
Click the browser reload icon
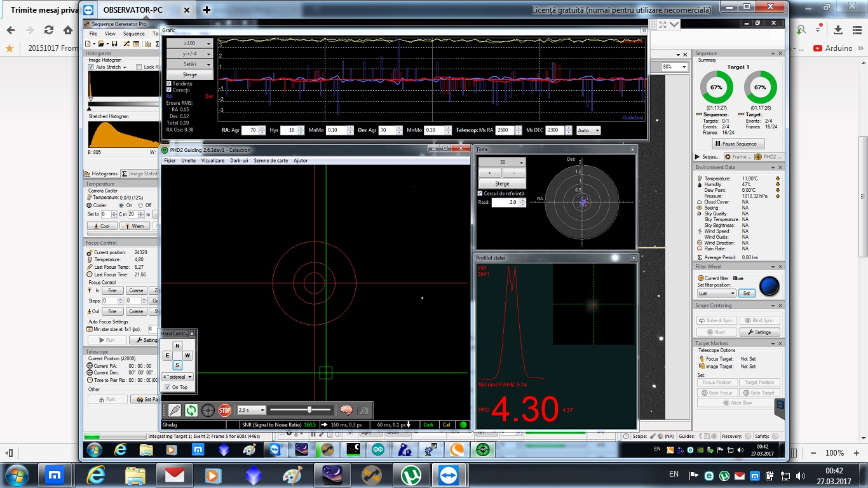click(x=49, y=30)
